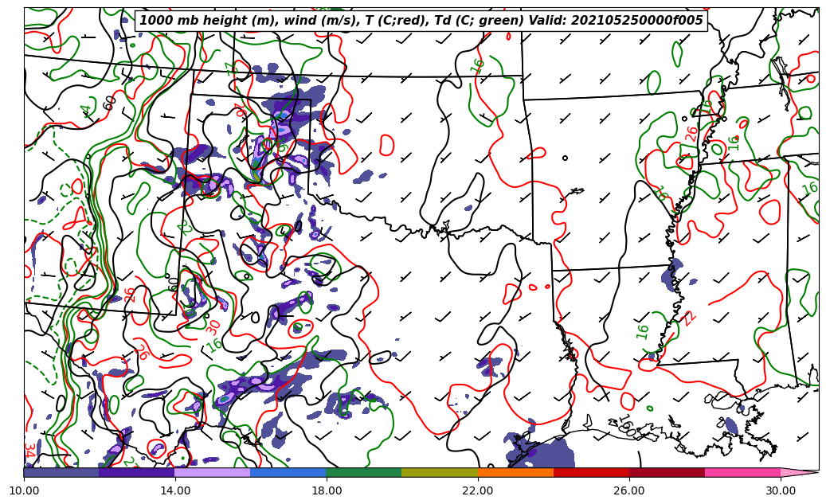Click the dark crimson 26–28 colorbar segment
The height and width of the screenshot is (504, 826).
[667, 473]
